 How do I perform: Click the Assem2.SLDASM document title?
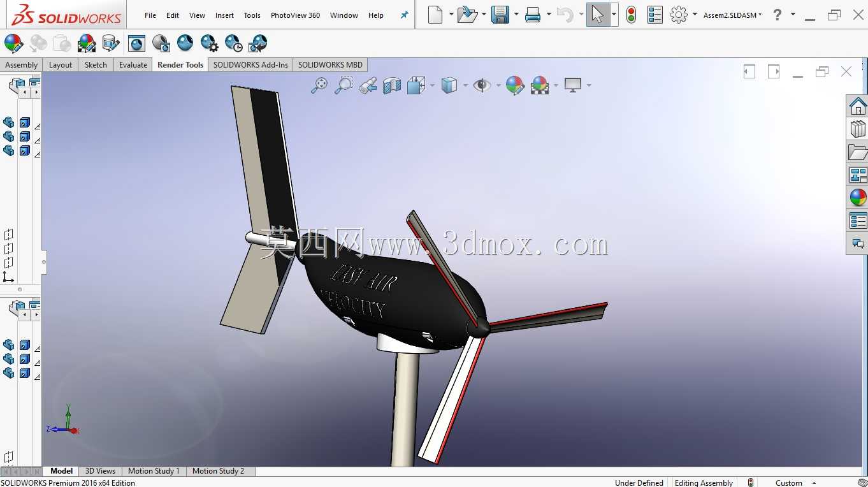tap(732, 15)
